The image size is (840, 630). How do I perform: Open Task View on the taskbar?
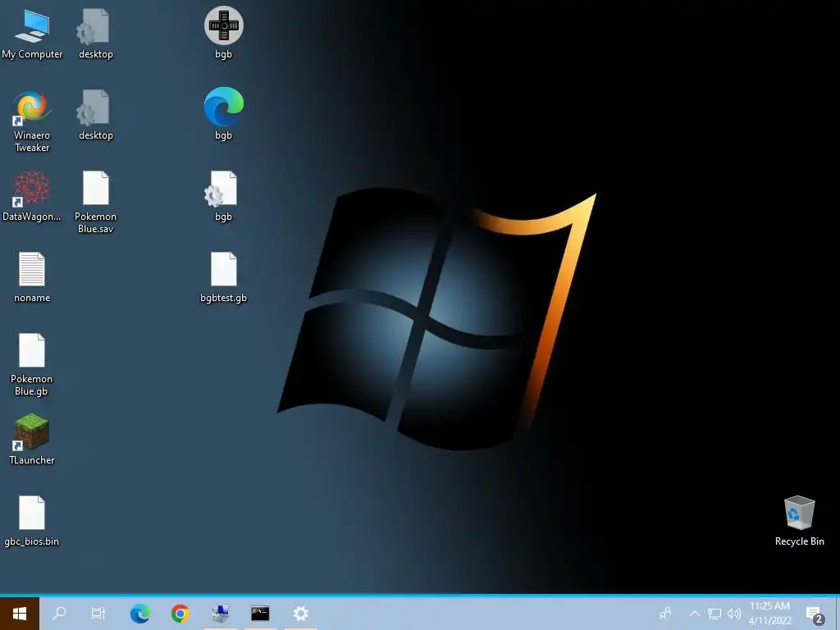point(98,614)
